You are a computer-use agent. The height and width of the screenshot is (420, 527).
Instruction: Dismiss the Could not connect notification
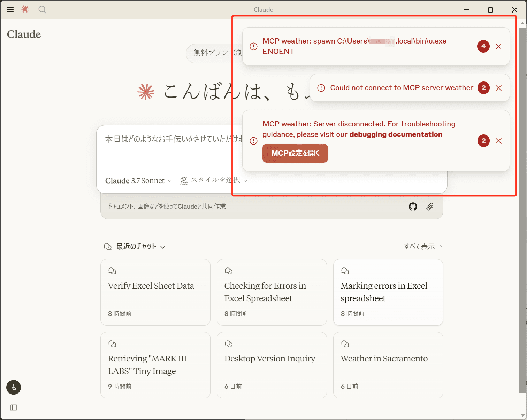pyautogui.click(x=498, y=88)
